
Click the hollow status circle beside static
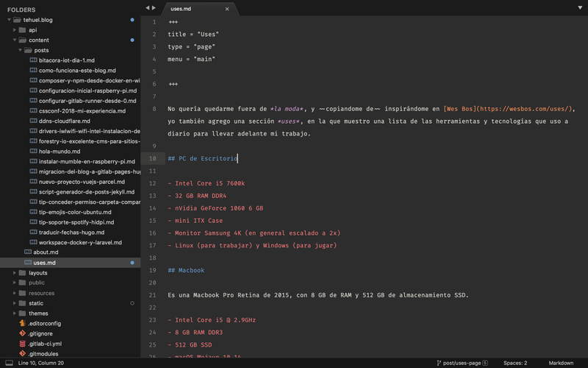click(132, 303)
